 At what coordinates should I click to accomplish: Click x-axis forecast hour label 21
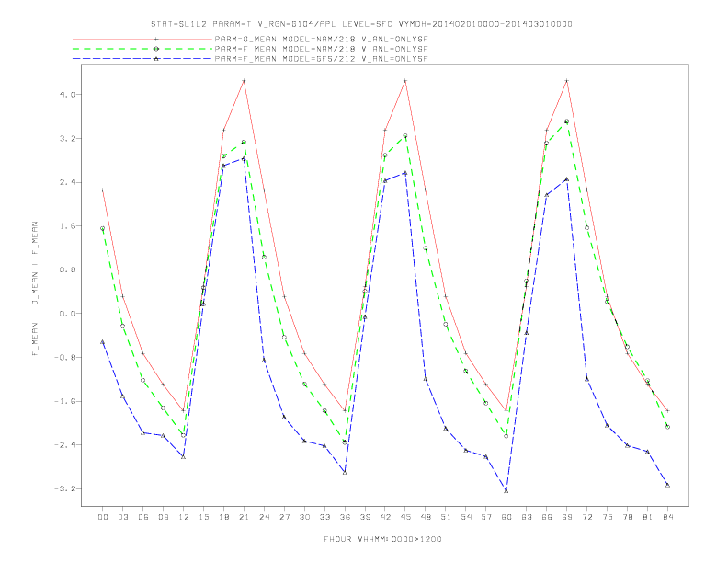coord(244,517)
